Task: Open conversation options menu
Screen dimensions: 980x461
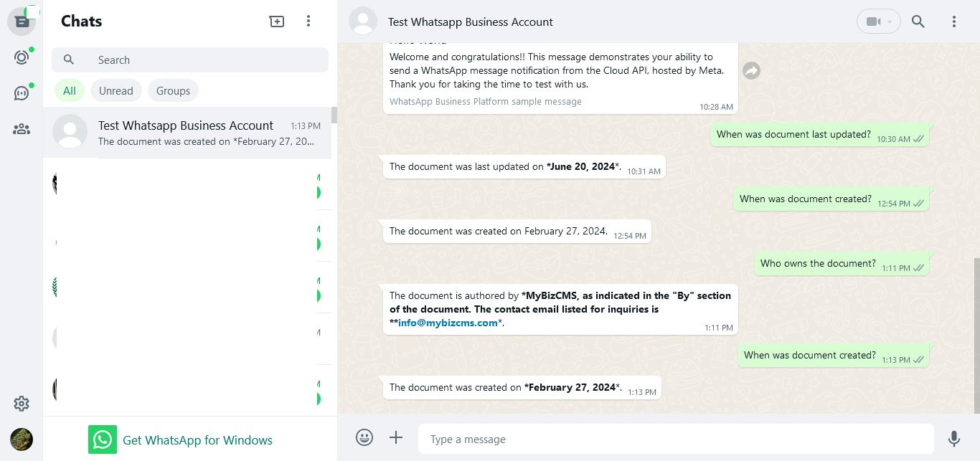Action: [x=953, y=22]
